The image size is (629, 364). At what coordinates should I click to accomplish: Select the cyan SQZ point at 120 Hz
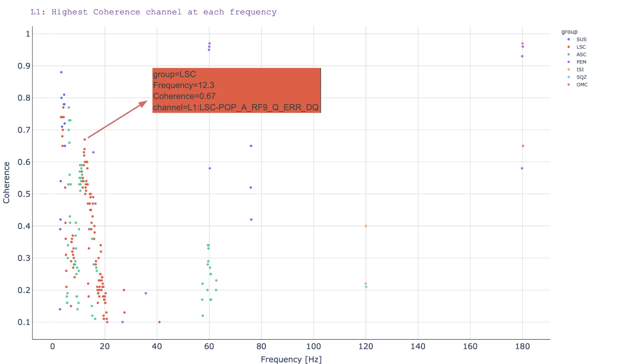pyautogui.click(x=366, y=287)
